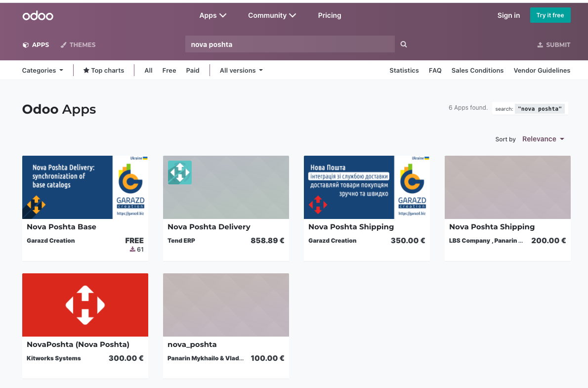Click the "nova poshta" search tag

[540, 109]
